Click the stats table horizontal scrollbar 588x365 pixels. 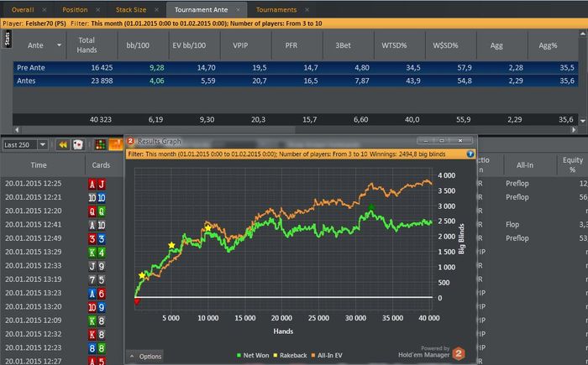158,130
